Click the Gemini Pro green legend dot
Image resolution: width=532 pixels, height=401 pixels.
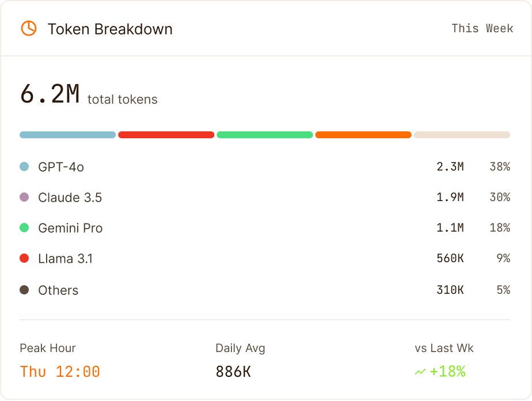[x=24, y=228]
